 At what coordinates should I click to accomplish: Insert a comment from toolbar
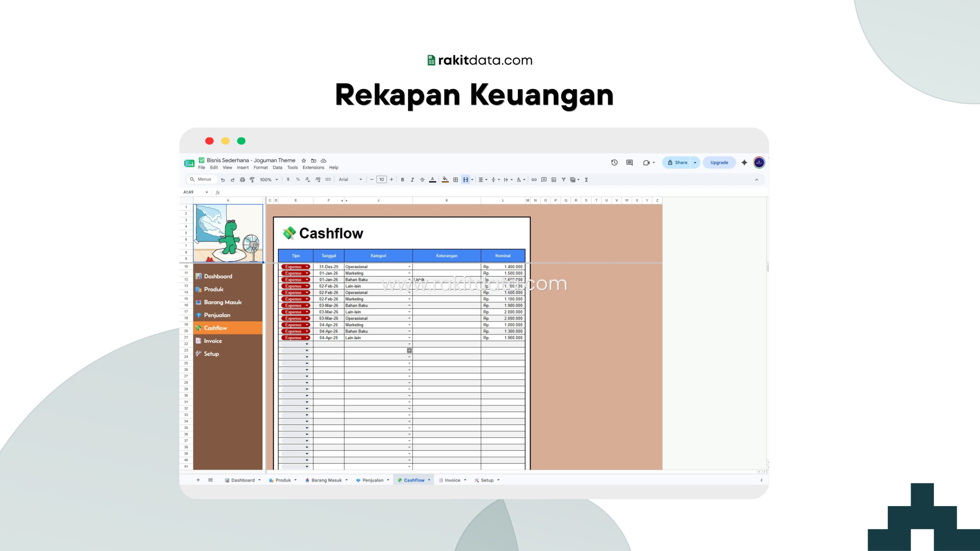544,179
